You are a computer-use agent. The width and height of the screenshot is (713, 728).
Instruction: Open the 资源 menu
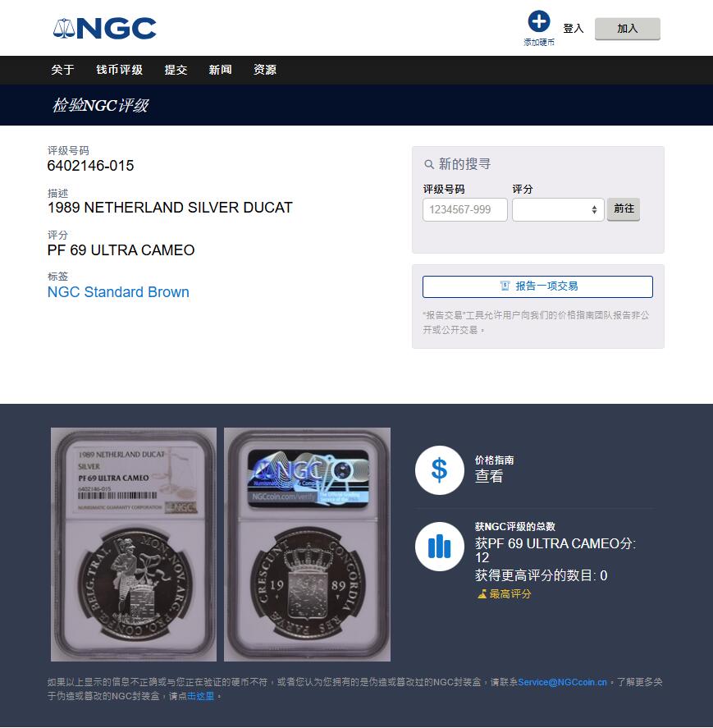pos(264,70)
